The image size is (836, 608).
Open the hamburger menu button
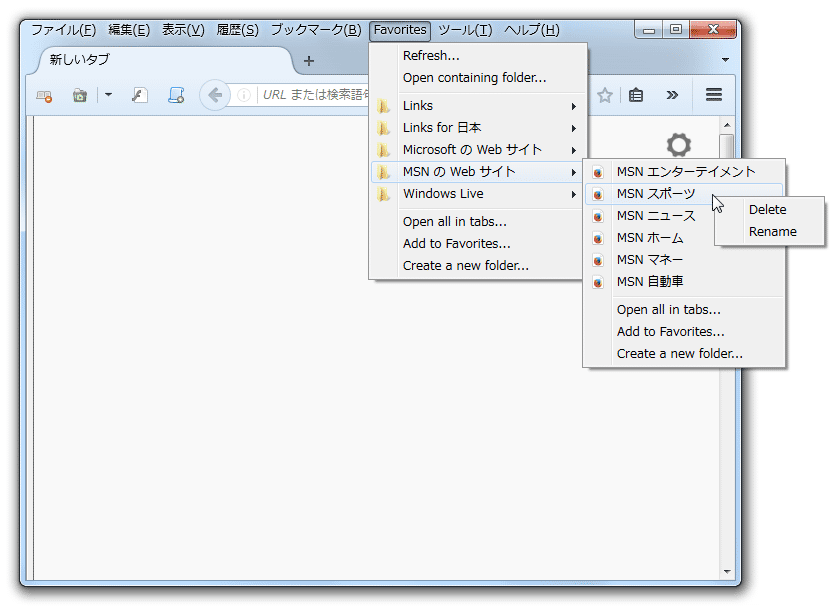[714, 95]
